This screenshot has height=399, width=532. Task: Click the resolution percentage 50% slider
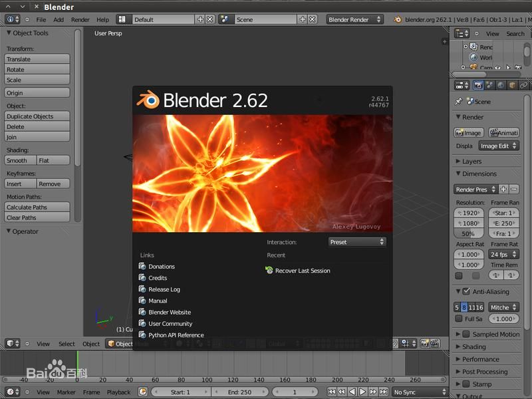(x=468, y=233)
